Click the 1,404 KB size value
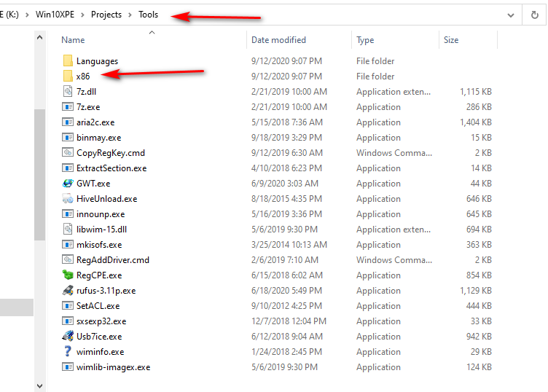548x392 pixels. [x=476, y=122]
